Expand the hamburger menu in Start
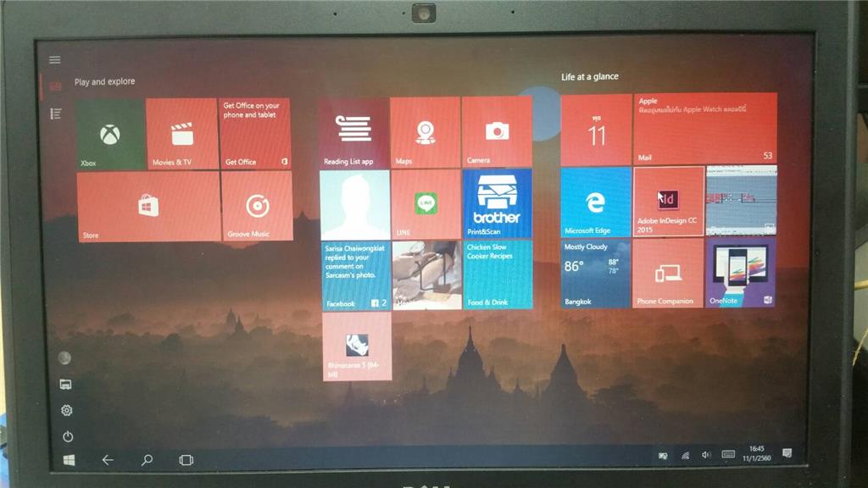 pyautogui.click(x=55, y=60)
